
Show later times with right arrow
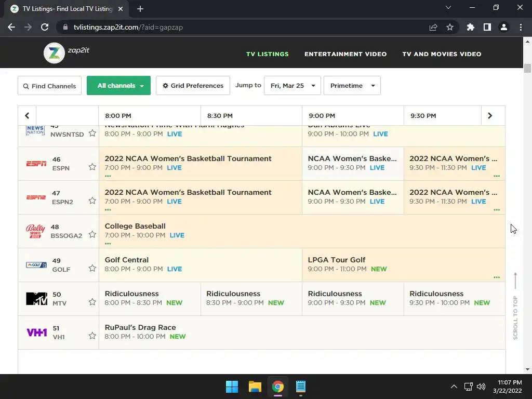(x=490, y=116)
